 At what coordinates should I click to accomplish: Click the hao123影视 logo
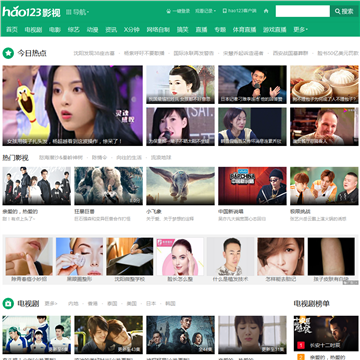(x=32, y=12)
